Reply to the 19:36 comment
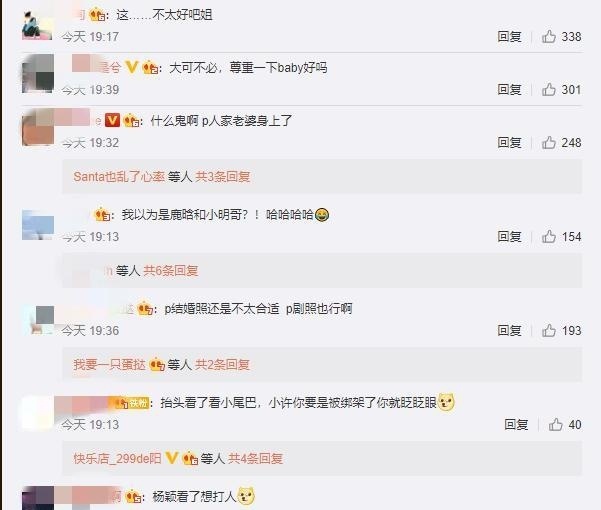 click(509, 330)
